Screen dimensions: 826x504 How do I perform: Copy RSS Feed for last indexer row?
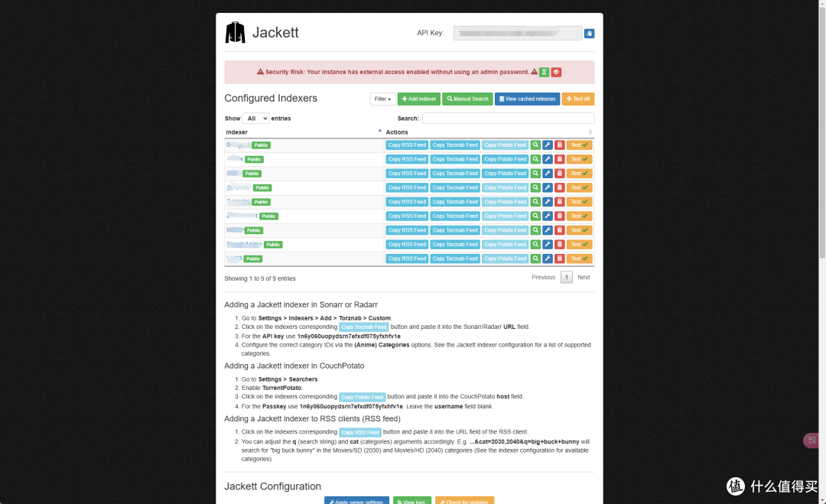407,259
